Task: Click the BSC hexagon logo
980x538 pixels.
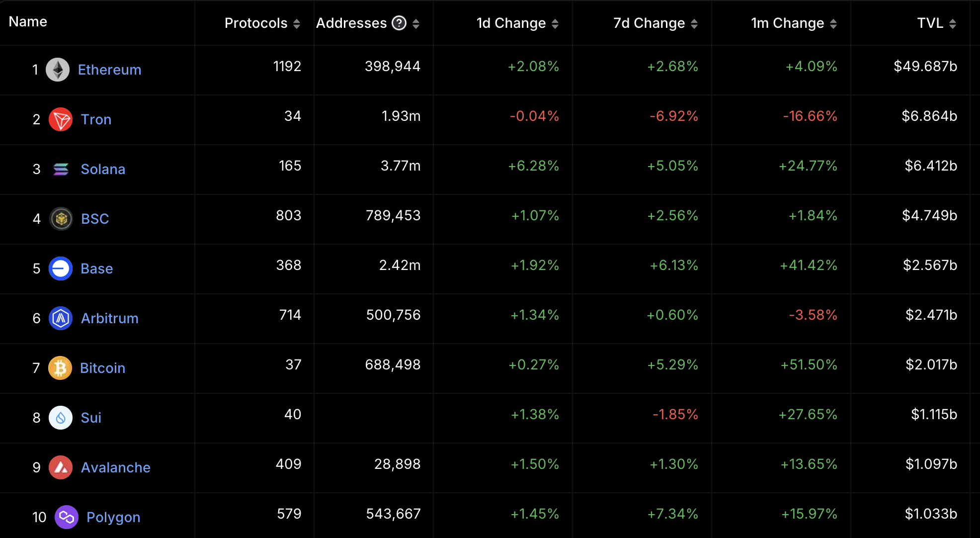Action: (60, 219)
